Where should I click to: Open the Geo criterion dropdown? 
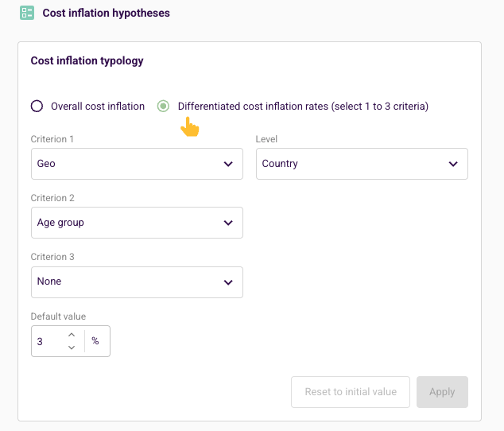tap(137, 164)
